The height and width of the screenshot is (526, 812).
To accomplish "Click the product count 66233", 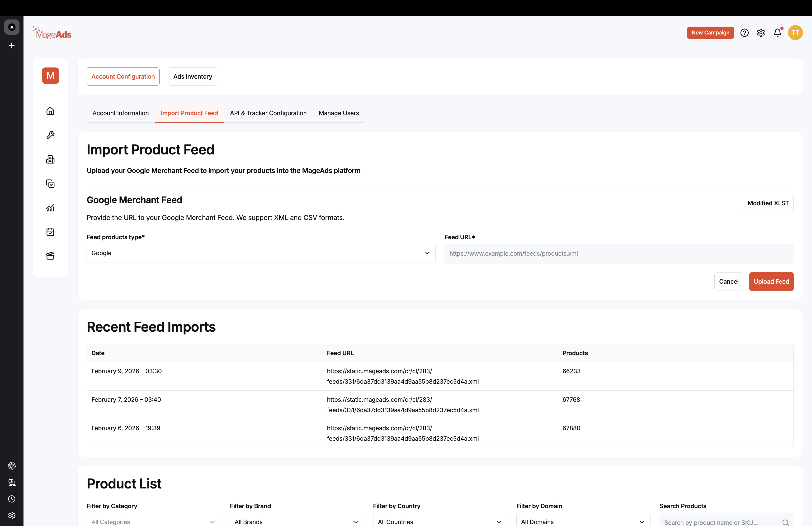I will pyautogui.click(x=571, y=371).
